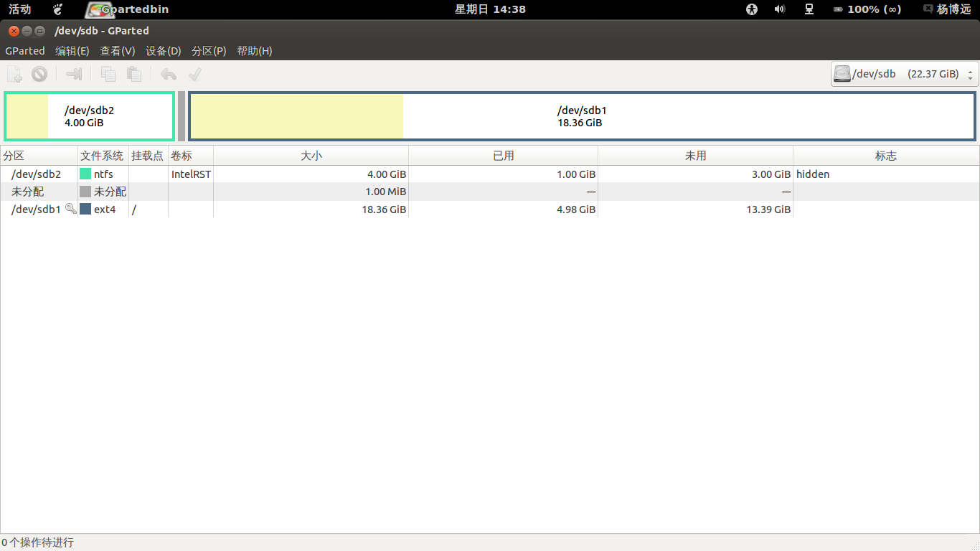Click the 13.39 GiB unused cell
Viewport: 980px width, 551px height.
tap(768, 209)
